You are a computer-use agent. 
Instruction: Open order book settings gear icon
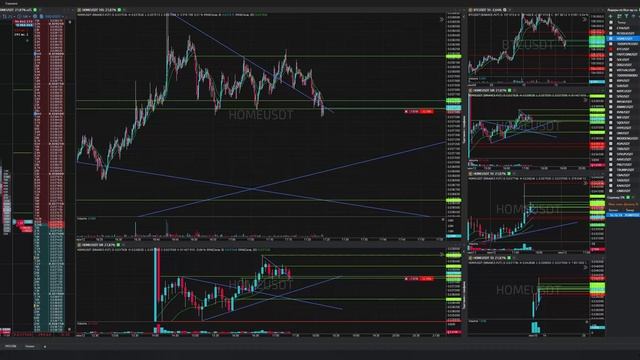pos(35,16)
